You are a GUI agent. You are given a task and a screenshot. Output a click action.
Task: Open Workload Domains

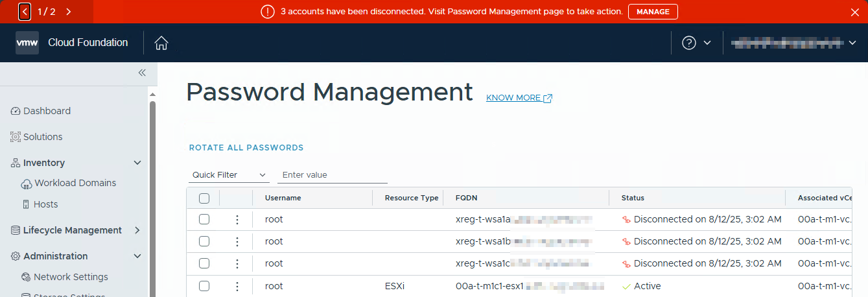(75, 183)
